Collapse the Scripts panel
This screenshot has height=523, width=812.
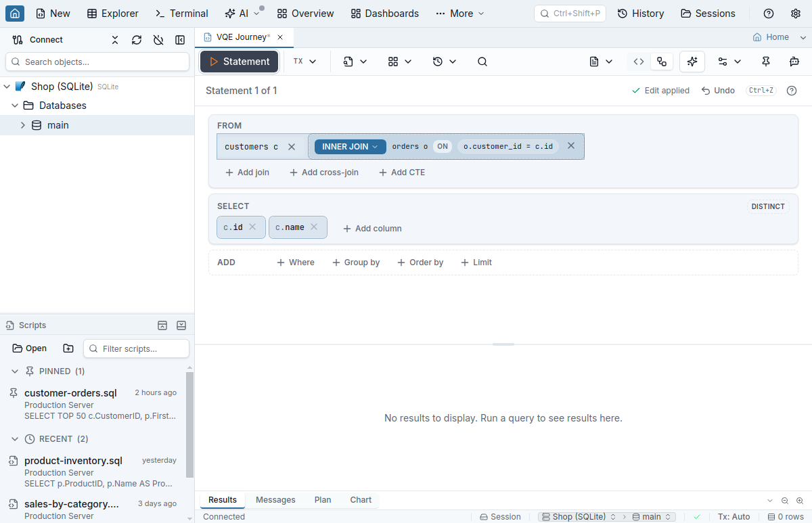point(181,325)
